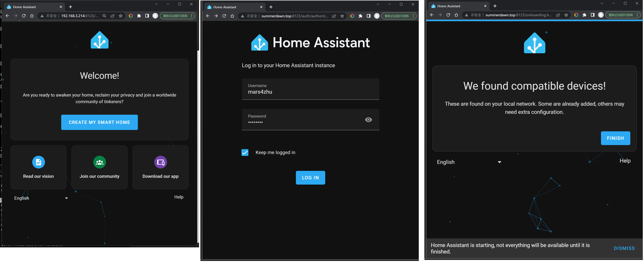The image size is (644, 264).
Task: Click profile avatar in right browser window
Action: pos(601,15)
